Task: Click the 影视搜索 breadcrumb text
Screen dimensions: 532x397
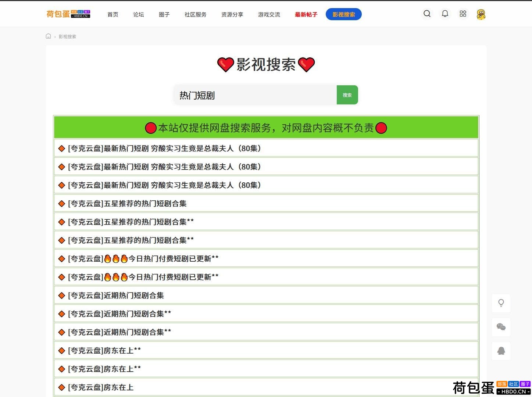Action: coord(68,36)
